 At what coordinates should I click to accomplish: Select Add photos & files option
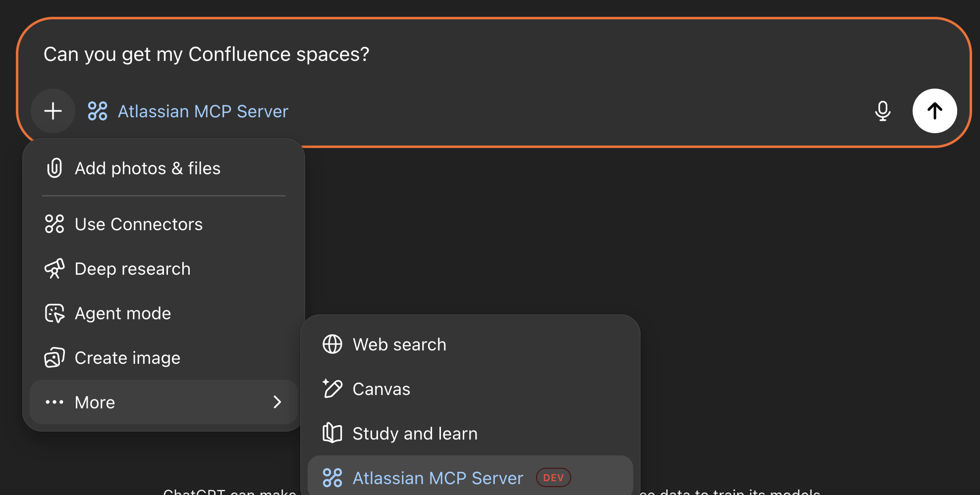[148, 169]
